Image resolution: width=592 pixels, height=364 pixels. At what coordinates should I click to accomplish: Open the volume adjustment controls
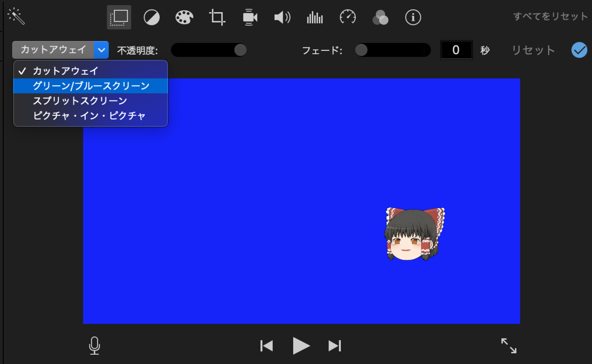(x=282, y=17)
